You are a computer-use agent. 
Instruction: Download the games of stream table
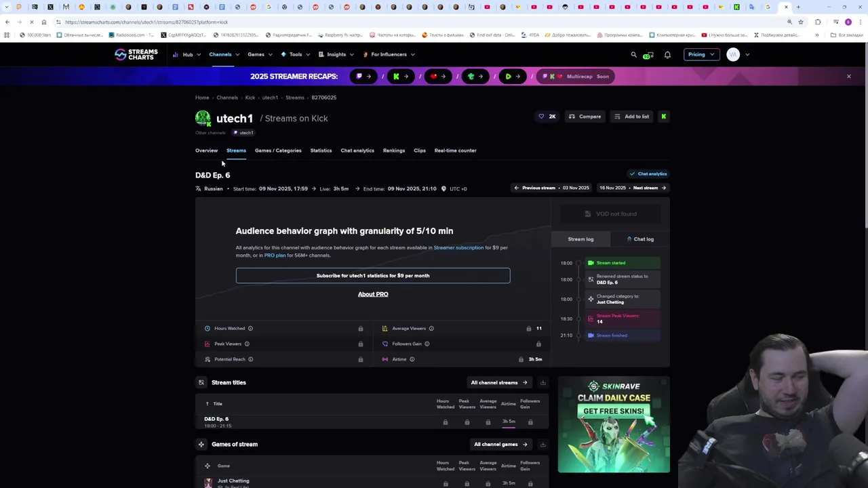[542, 444]
